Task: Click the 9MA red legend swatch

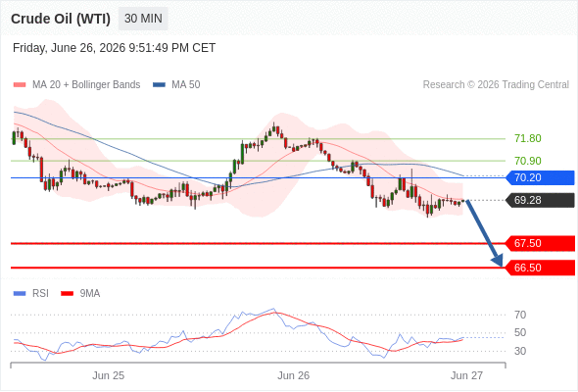Action: (67, 294)
